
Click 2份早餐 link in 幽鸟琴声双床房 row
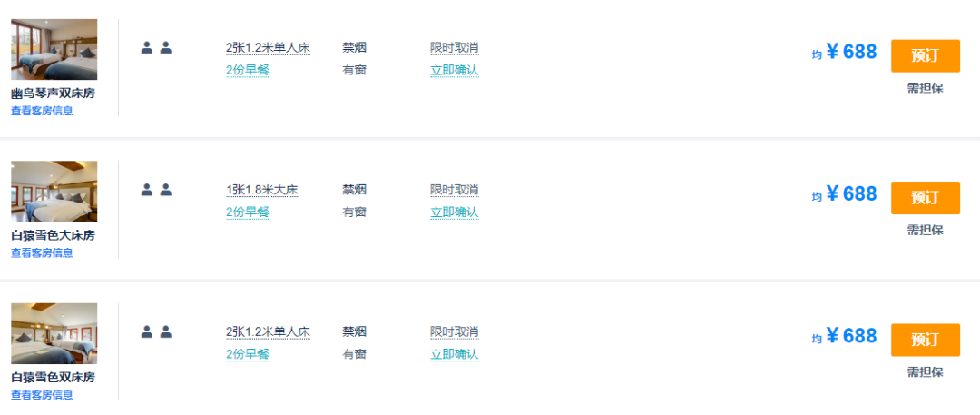point(248,70)
